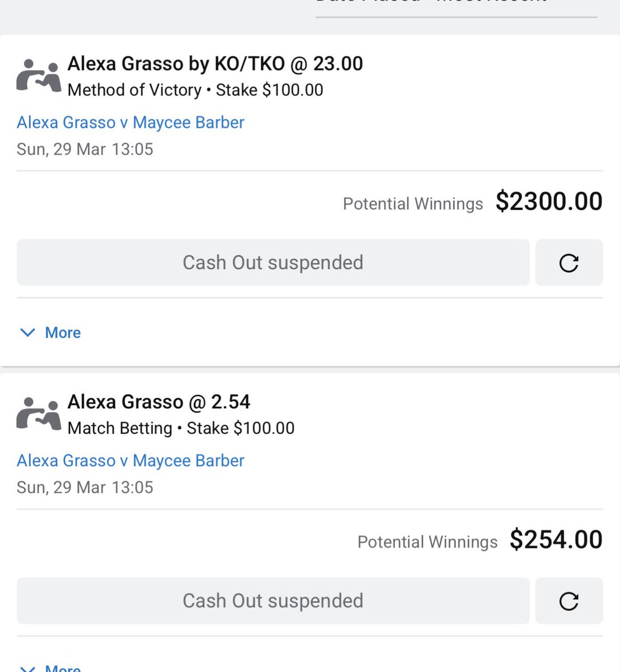
Task: Click the date under the KO/TKO bet link
Action: pyautogui.click(x=84, y=150)
